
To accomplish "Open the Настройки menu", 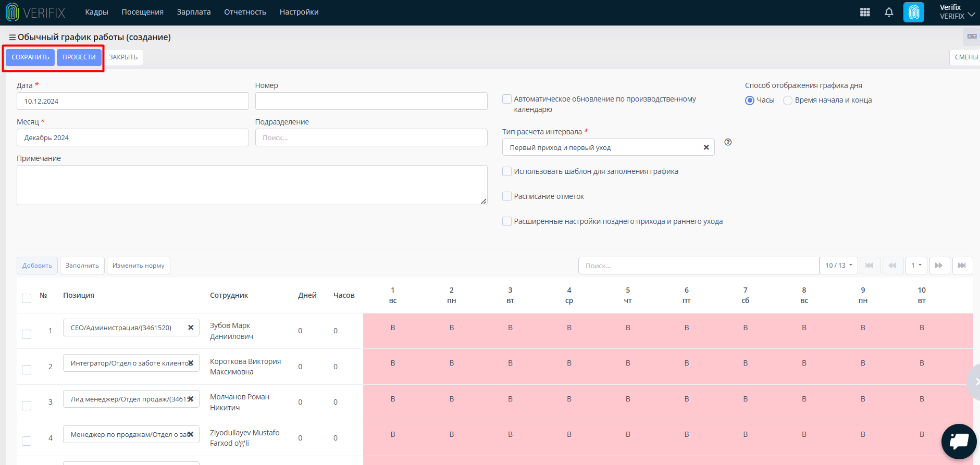I will (x=299, y=12).
